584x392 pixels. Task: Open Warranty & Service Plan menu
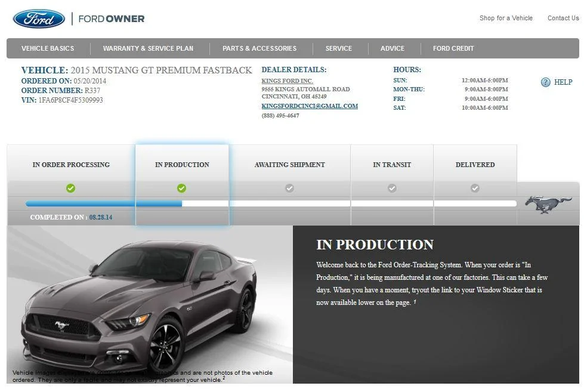[148, 48]
